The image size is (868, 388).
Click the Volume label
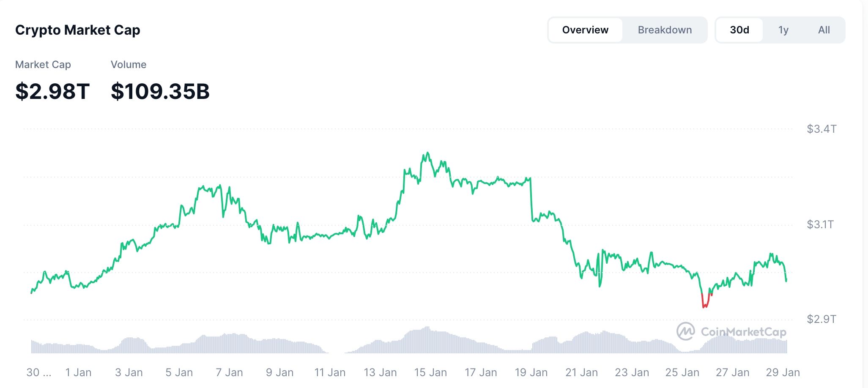128,64
